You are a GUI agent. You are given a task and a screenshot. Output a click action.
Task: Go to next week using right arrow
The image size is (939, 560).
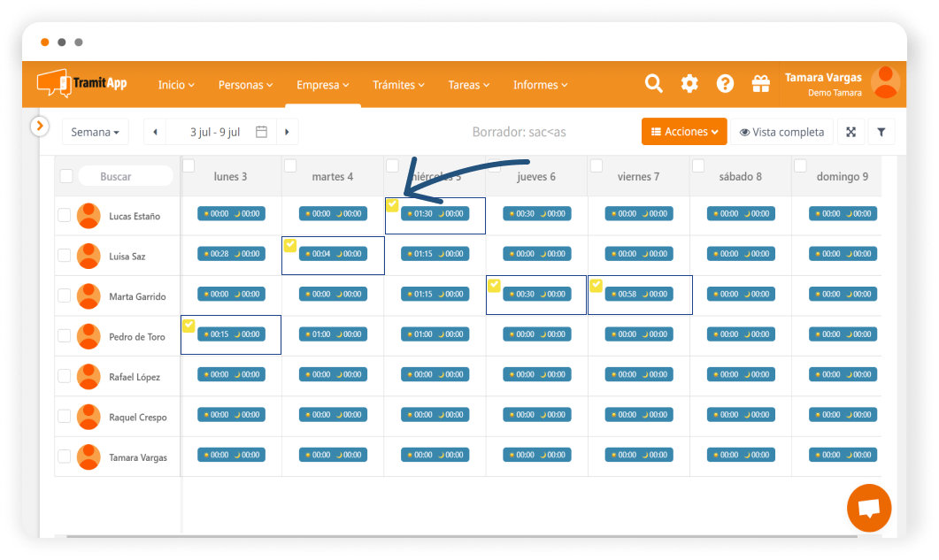[287, 132]
